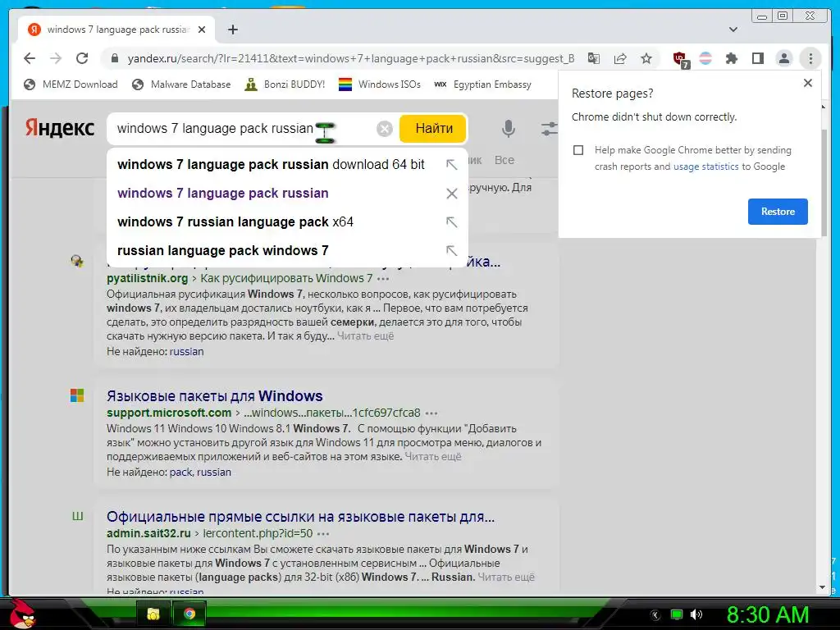
Task: Tick the send crash reports checkbox
Action: [x=578, y=150]
